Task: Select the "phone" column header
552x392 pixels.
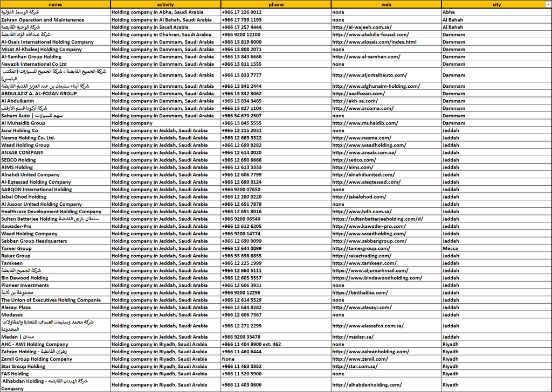Action: pyautogui.click(x=276, y=4)
